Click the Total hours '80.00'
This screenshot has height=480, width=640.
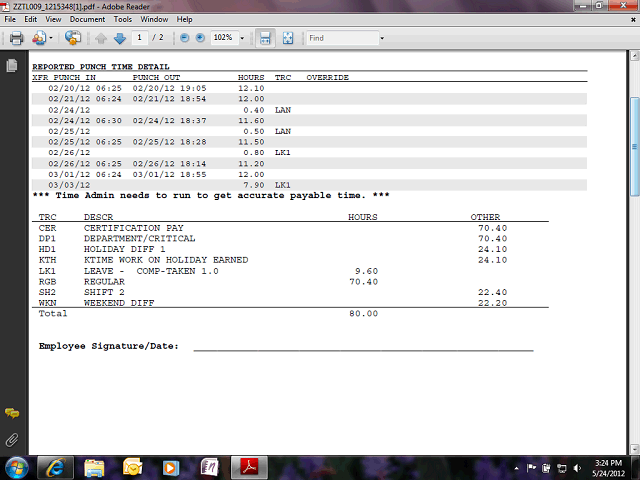click(x=364, y=313)
